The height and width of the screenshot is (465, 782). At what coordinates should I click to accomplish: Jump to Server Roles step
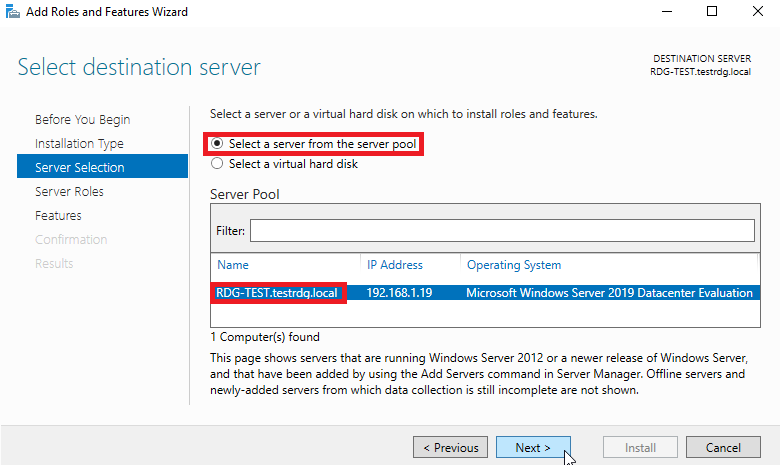click(69, 192)
